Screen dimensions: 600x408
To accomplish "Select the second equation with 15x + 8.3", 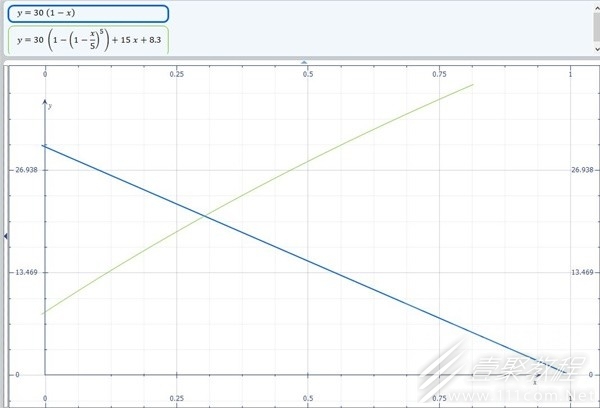I will (x=86, y=40).
